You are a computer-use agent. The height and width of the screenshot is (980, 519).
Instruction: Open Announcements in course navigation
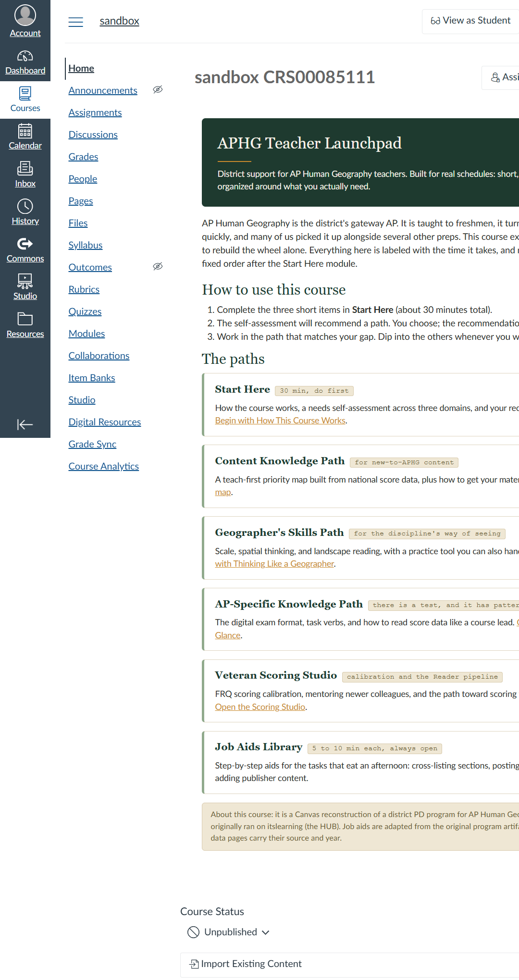point(103,90)
